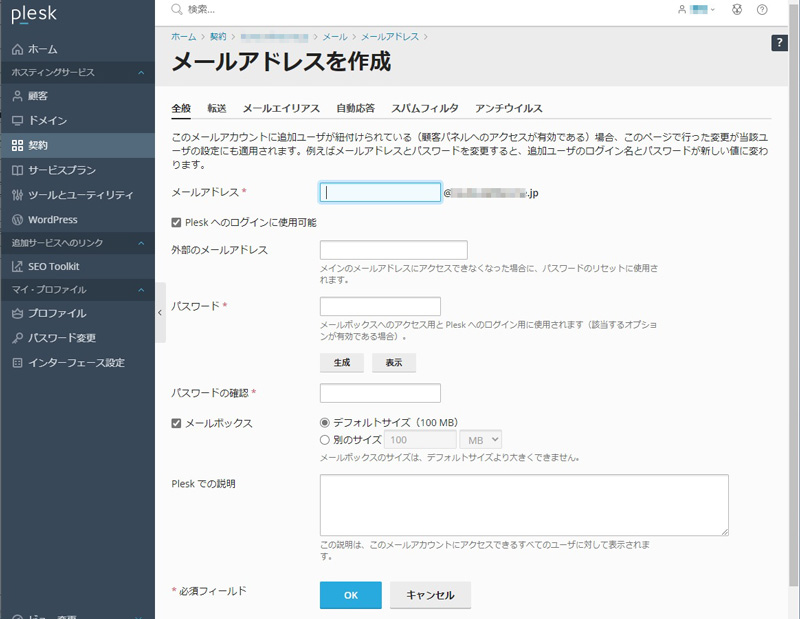The image size is (800, 619).
Task: Switch to the Forwarding (転送) tab
Action: coord(217,108)
